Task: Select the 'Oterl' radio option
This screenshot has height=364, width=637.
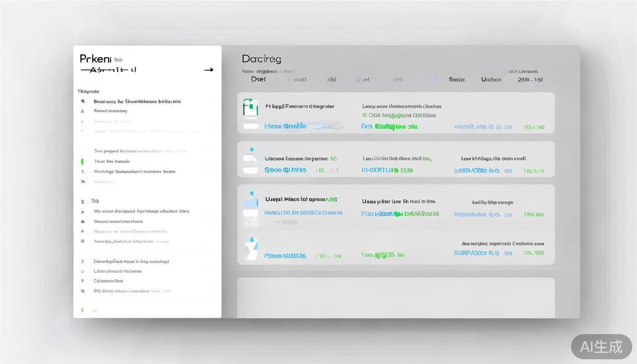Action: 363,80
